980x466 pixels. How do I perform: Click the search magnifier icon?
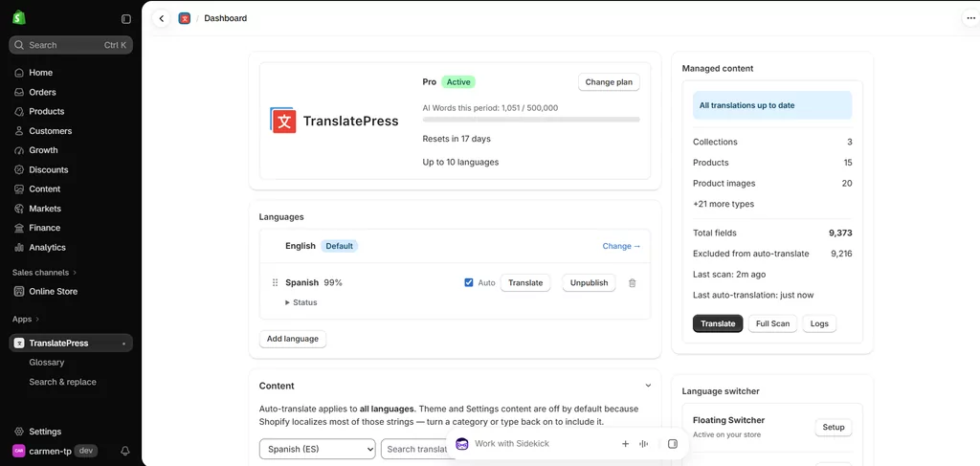[19, 45]
